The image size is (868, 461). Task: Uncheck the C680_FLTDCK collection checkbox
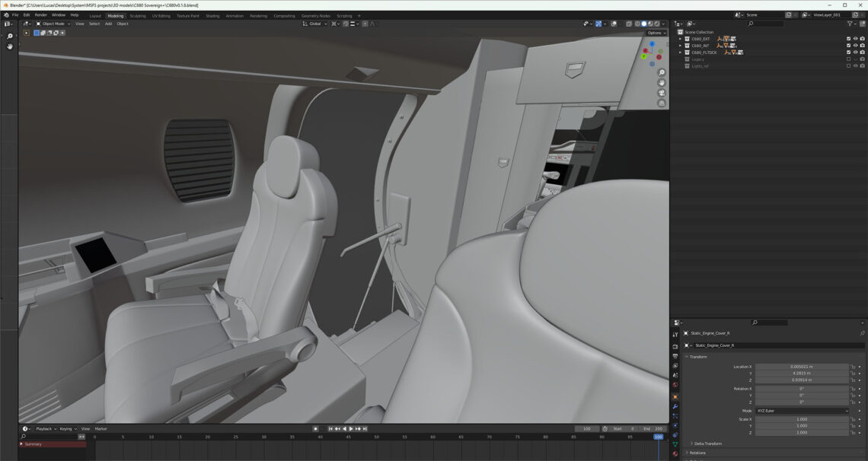point(848,52)
